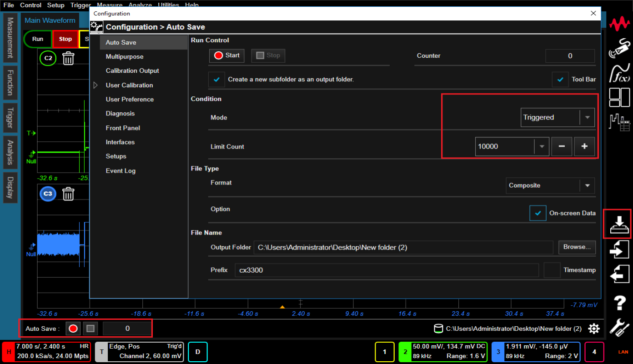633x364 pixels.
Task: Uncheck the Tool Bar checkbox
Action: click(560, 79)
